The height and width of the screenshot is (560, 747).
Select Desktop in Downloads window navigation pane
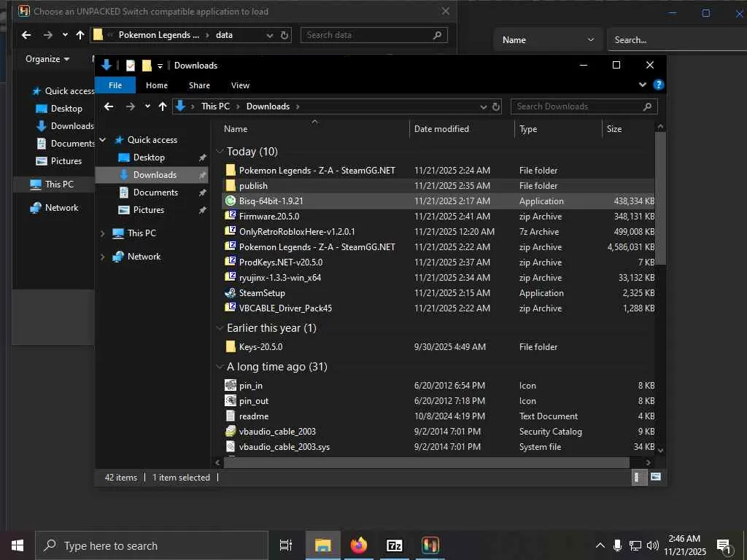(x=149, y=157)
